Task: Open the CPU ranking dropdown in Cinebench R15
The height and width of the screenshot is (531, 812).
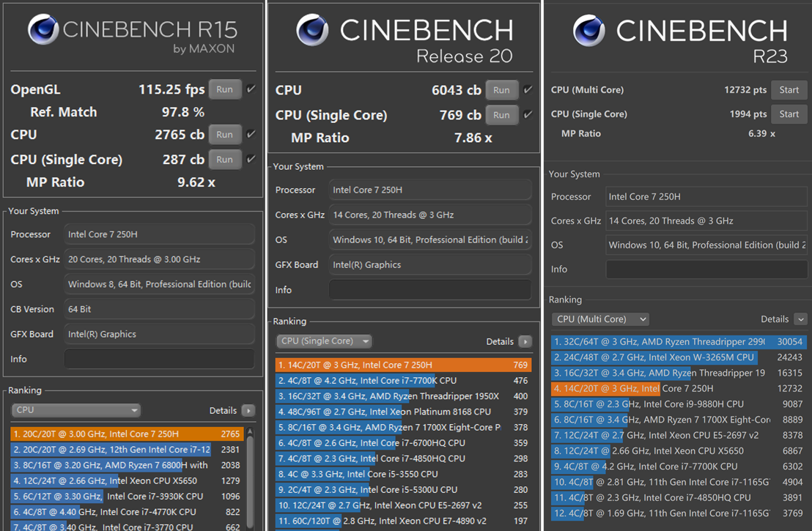Action: 76,410
